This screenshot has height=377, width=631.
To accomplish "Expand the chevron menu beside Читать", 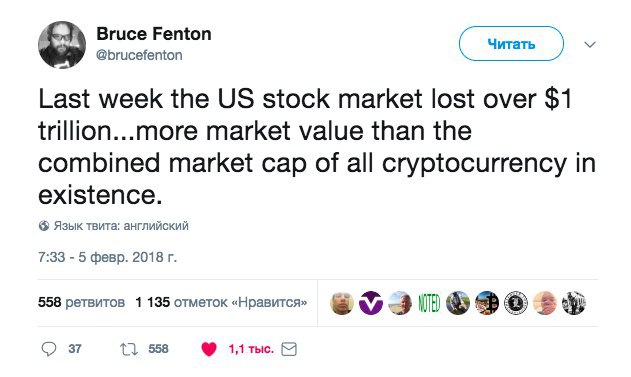I will click(x=590, y=44).
